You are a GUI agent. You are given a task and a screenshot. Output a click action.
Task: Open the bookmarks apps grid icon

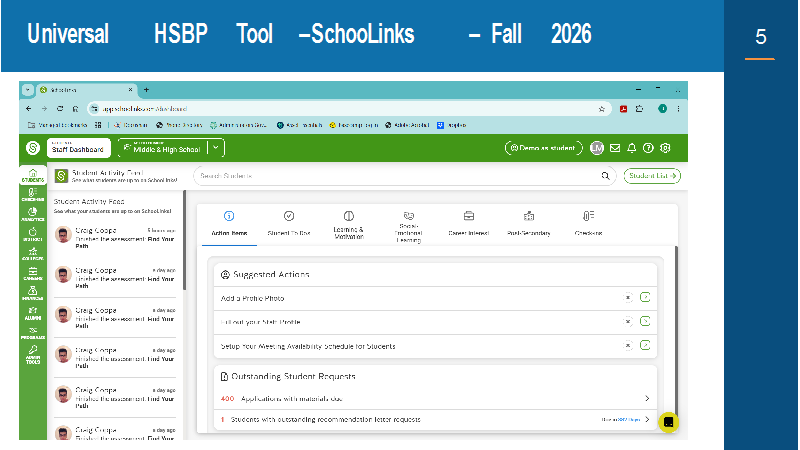98,125
